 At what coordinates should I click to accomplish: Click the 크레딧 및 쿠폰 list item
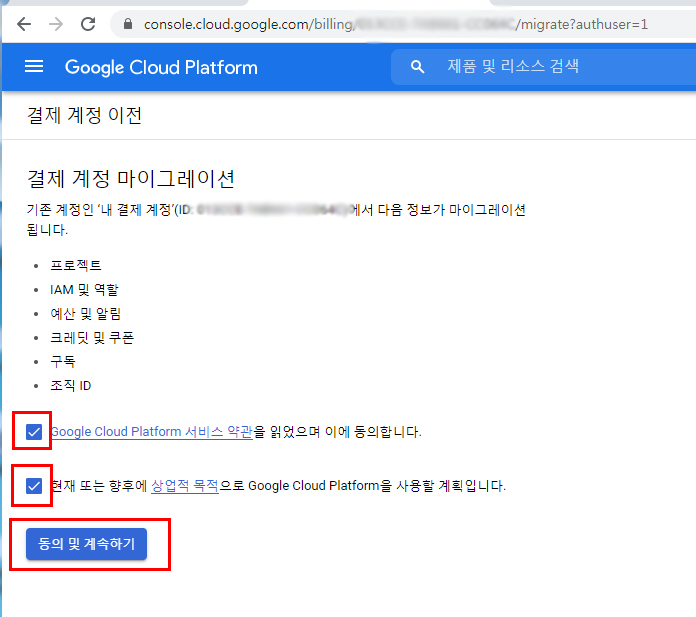[x=92, y=338]
